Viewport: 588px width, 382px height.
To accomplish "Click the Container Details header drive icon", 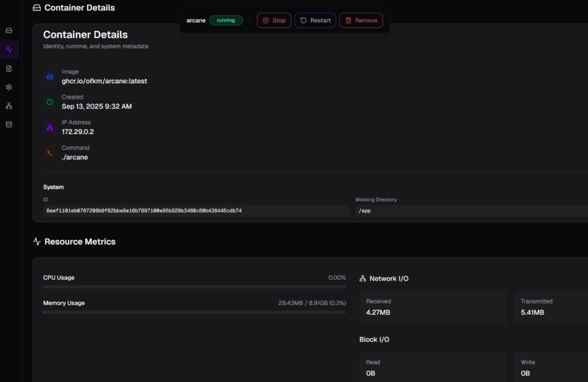I will [x=37, y=8].
